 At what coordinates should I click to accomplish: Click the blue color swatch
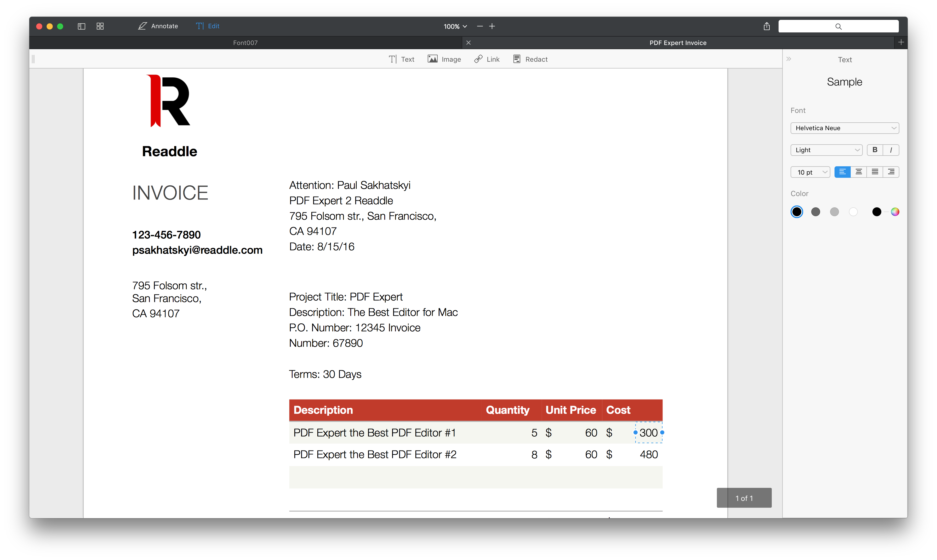(797, 211)
